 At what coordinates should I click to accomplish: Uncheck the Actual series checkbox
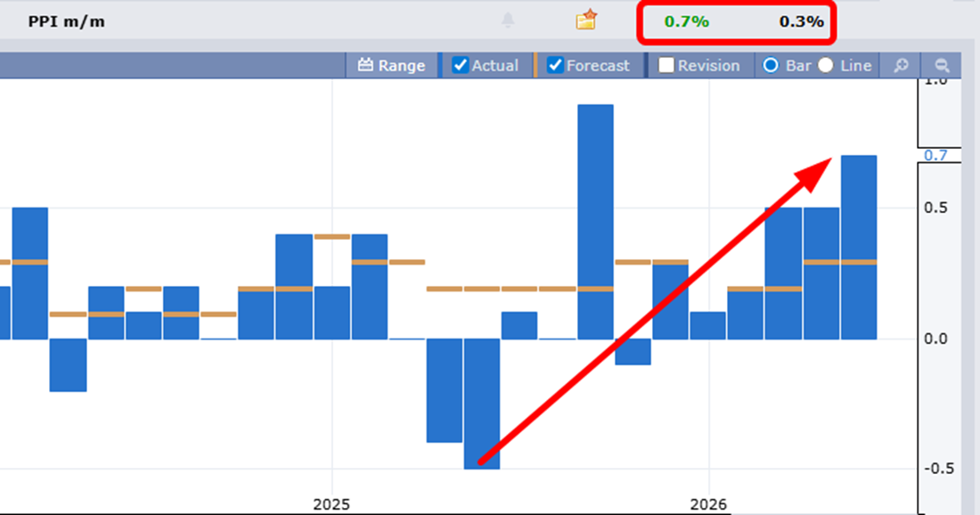click(461, 65)
